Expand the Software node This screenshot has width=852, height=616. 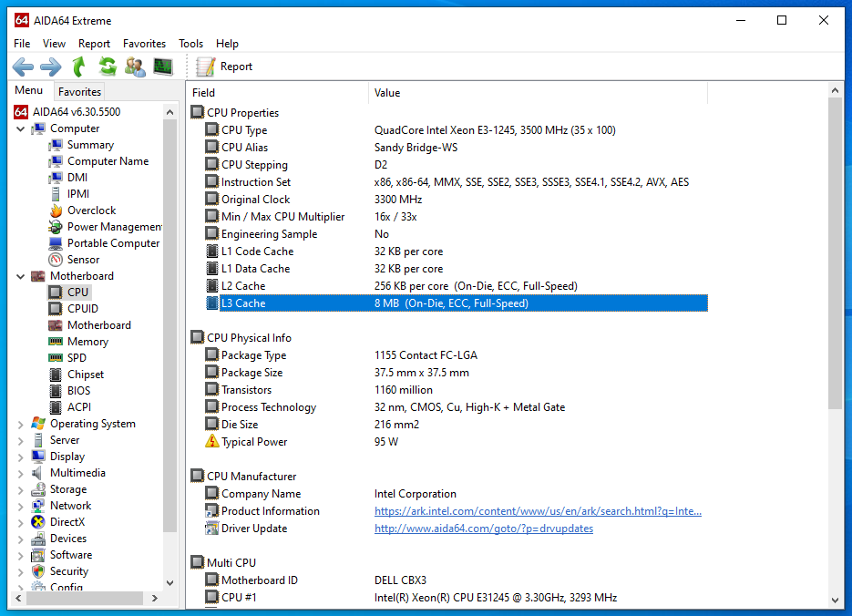[21, 555]
